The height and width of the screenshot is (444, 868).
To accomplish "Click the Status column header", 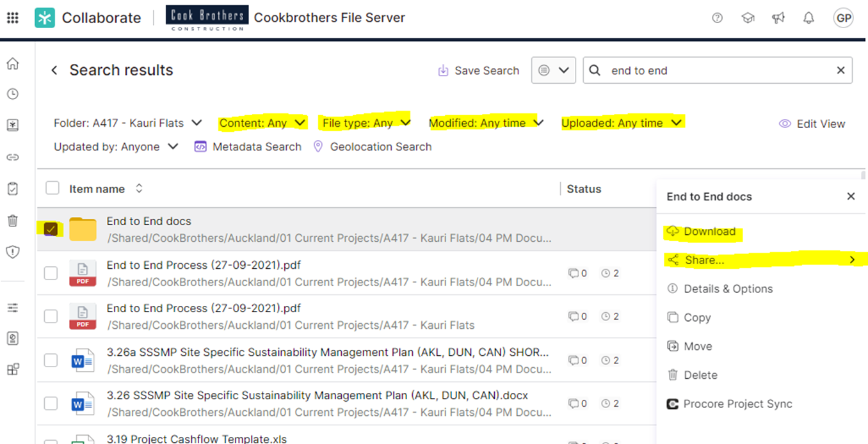I will click(x=584, y=189).
